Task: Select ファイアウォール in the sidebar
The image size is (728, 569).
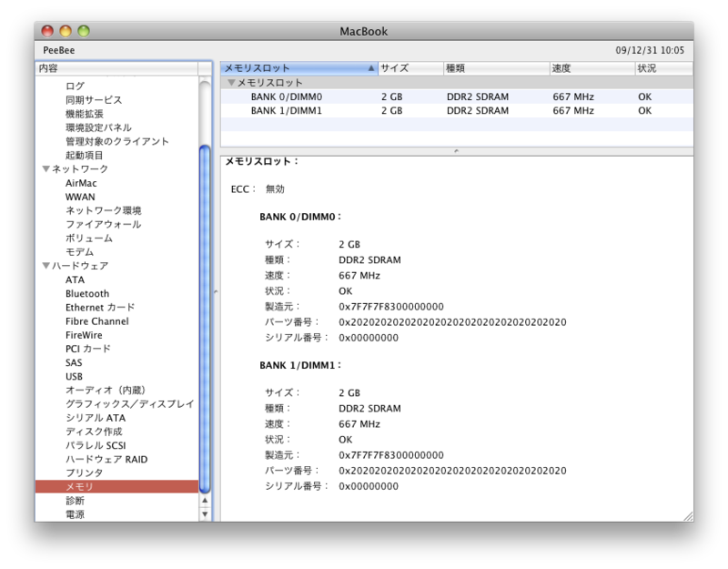Action: coord(103,224)
